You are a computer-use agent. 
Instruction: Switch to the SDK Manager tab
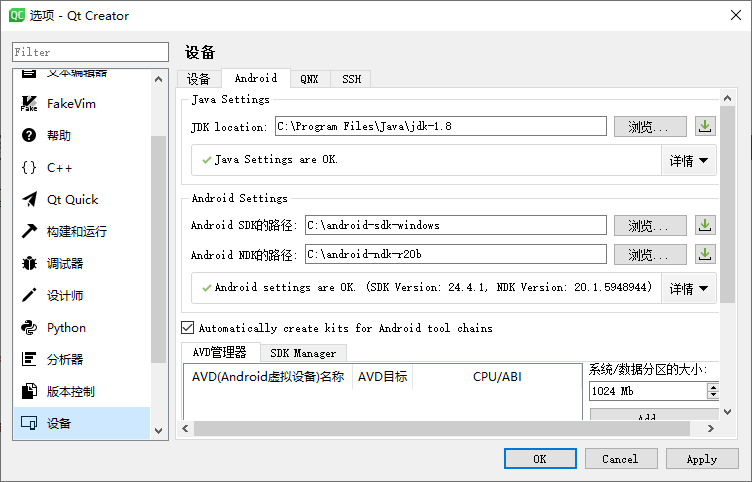tap(303, 353)
